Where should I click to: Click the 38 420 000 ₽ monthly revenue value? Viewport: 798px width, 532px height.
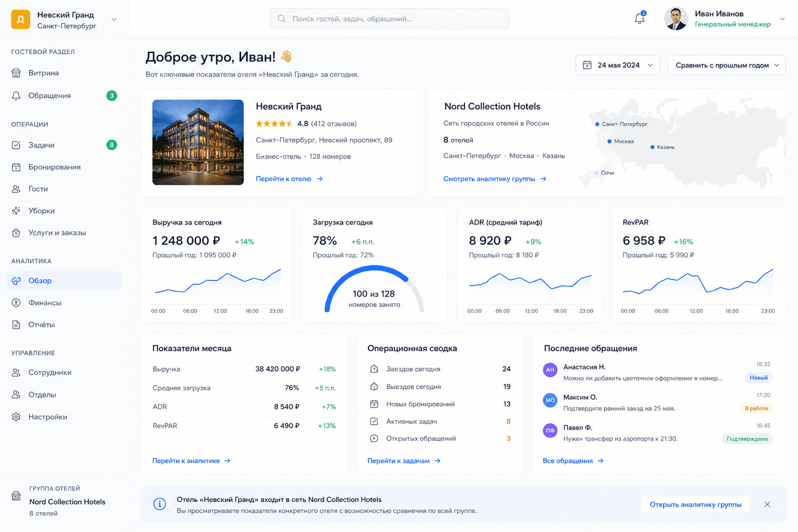point(278,369)
